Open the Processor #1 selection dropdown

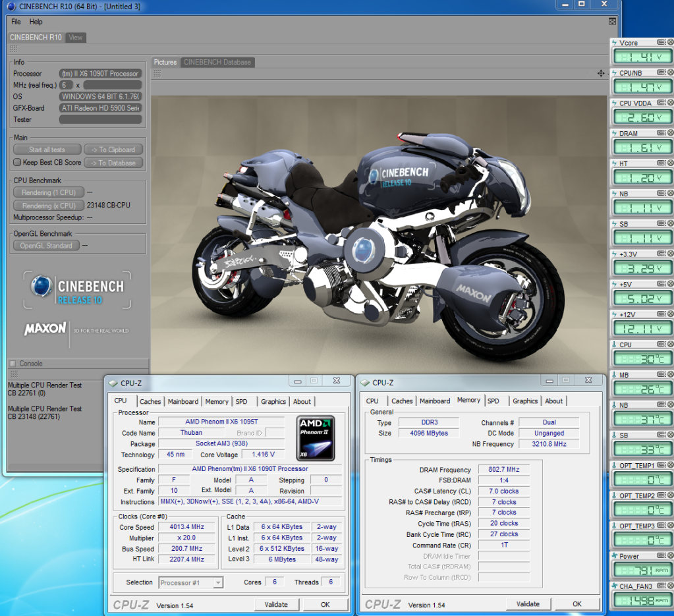191,582
